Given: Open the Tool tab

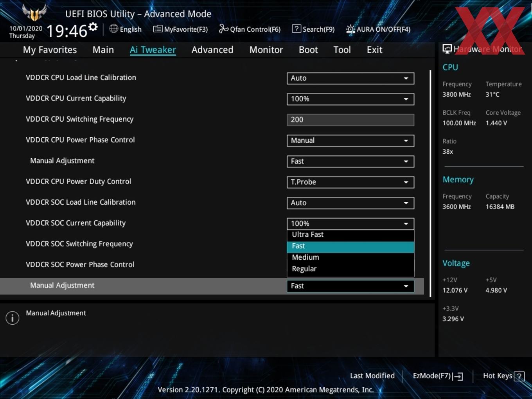Looking at the screenshot, I should [342, 50].
